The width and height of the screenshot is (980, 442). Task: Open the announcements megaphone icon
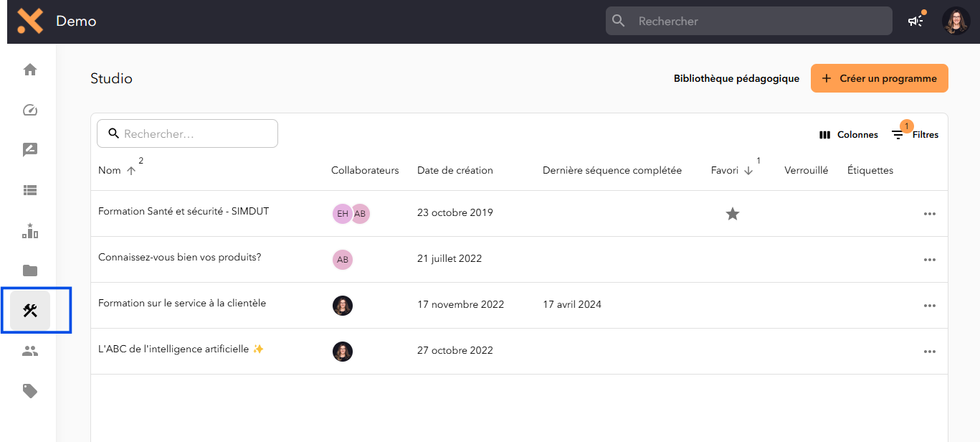click(x=915, y=21)
